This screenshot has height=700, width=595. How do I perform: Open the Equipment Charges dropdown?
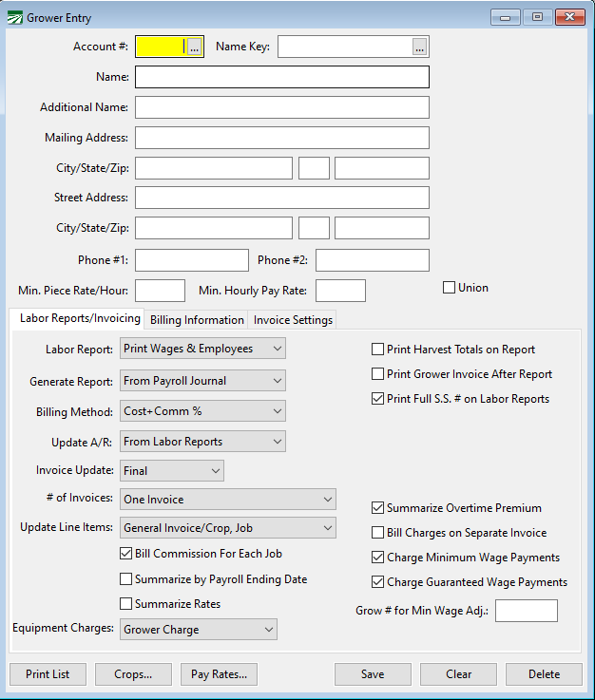pyautogui.click(x=198, y=629)
